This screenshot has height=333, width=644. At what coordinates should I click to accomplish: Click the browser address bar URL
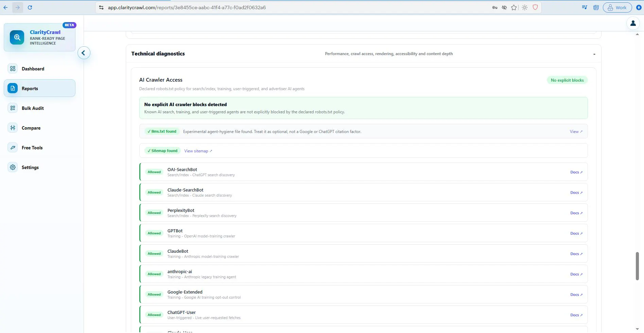coord(187,7)
